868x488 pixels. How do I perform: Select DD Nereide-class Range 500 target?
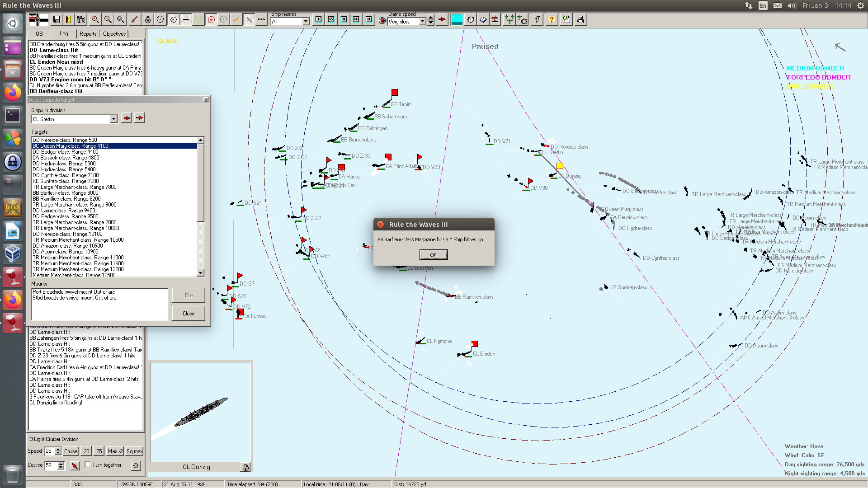pyautogui.click(x=114, y=140)
